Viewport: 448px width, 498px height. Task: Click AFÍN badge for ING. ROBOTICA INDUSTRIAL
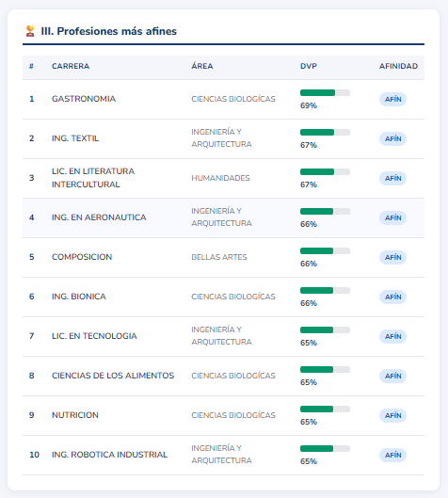tap(392, 455)
